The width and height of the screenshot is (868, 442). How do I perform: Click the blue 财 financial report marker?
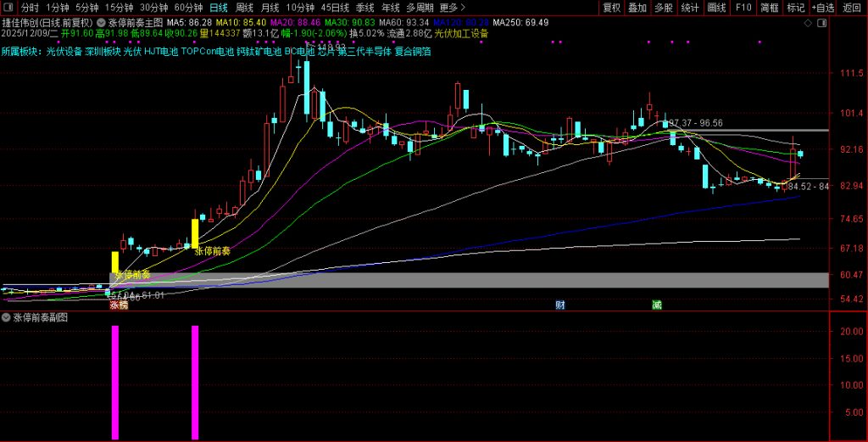coord(560,305)
